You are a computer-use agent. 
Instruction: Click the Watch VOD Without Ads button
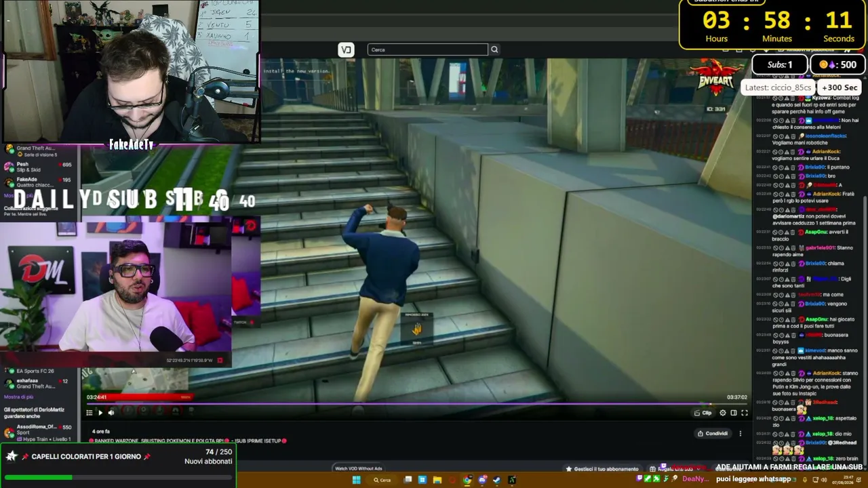tap(359, 468)
